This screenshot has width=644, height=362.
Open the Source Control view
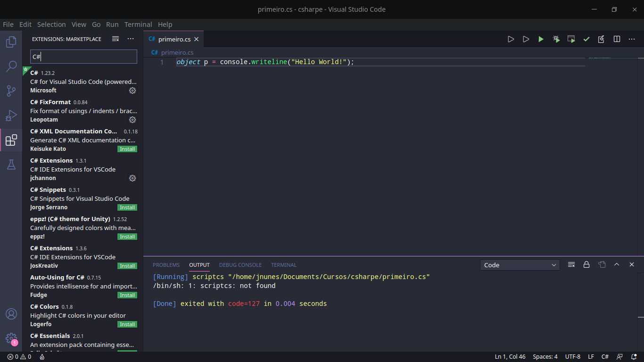pyautogui.click(x=11, y=91)
